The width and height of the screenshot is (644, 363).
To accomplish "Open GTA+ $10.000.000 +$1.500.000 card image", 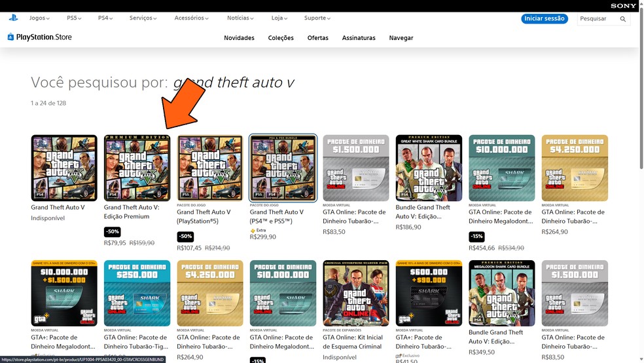I will coord(64,293).
